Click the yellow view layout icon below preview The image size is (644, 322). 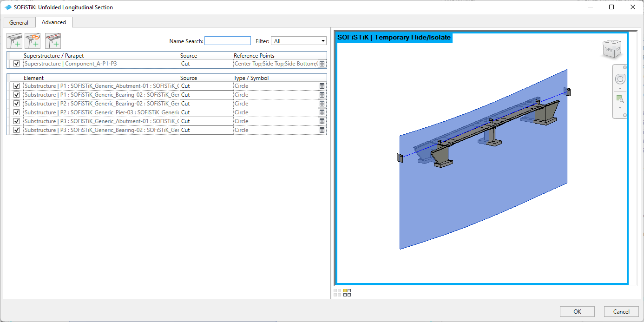pos(347,292)
